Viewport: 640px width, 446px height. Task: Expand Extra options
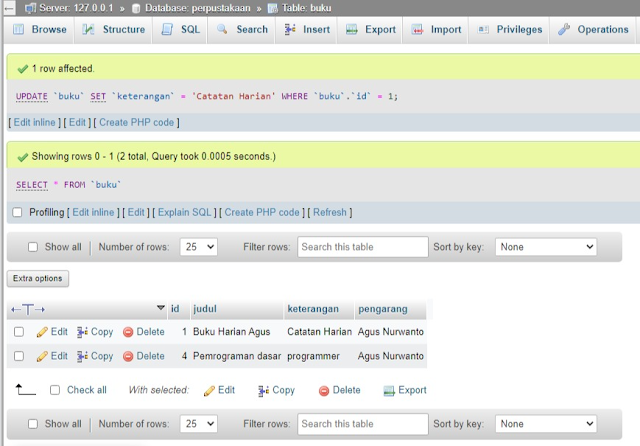coord(38,278)
